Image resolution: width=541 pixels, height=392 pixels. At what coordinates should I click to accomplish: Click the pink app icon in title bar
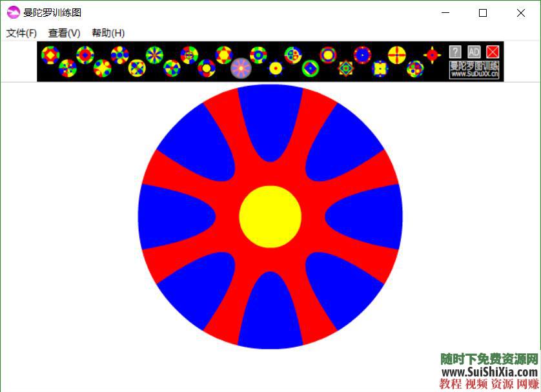click(13, 12)
